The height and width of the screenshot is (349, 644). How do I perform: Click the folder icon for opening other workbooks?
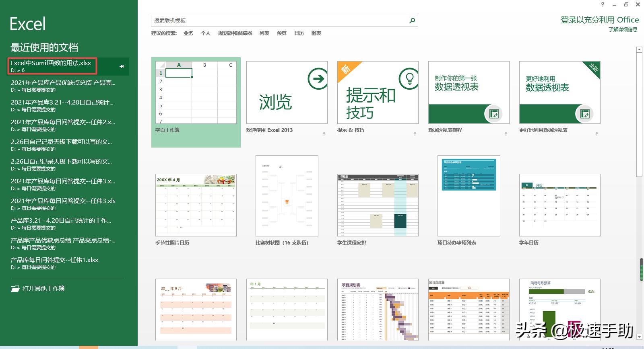pyautogui.click(x=15, y=288)
